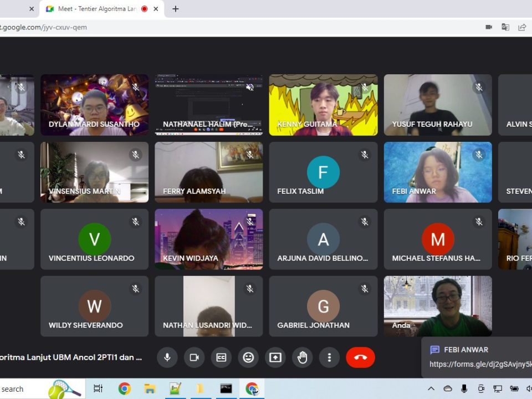Click muted mic icon on GABRIEL JONATHAN tile
Image resolution: width=532 pixels, height=399 pixels.
365,289
